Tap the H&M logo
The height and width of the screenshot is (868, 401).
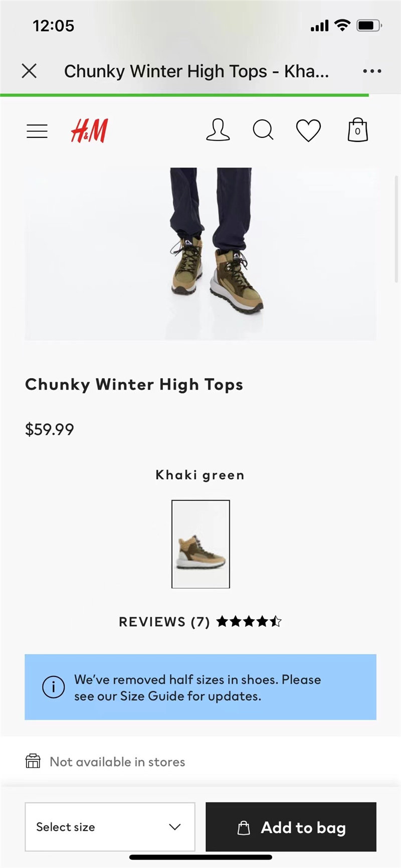tap(89, 131)
